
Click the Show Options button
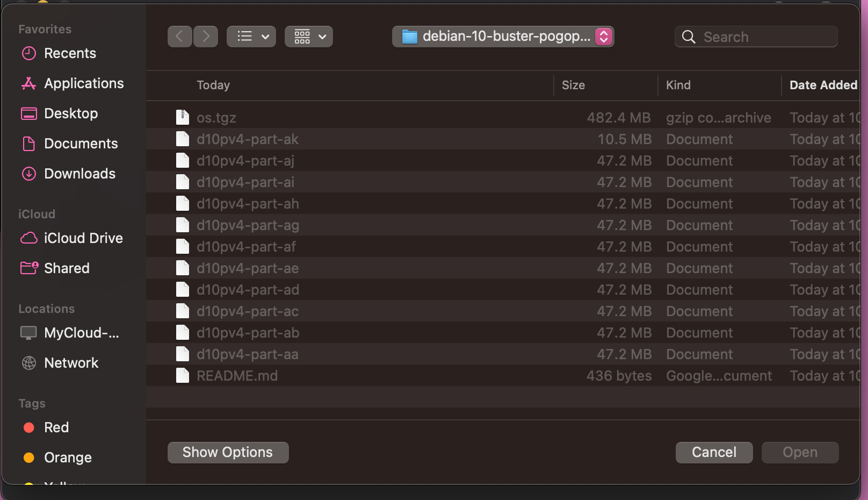point(228,453)
